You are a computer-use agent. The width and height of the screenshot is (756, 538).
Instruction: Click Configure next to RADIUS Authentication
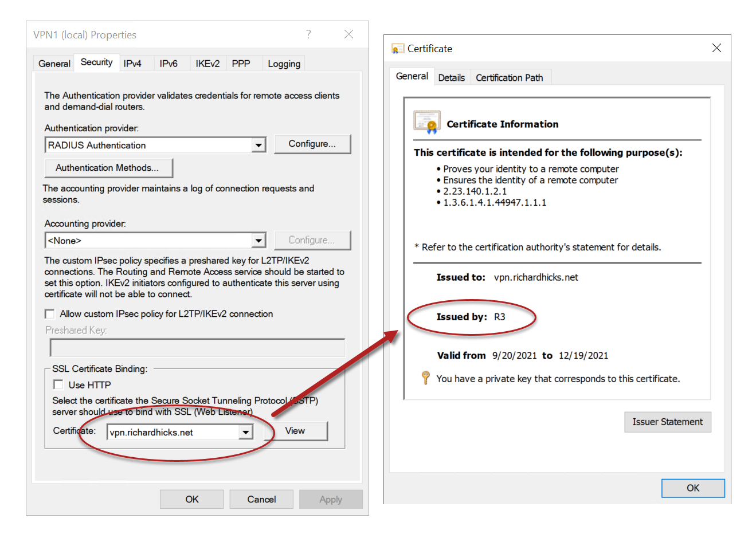(312, 144)
